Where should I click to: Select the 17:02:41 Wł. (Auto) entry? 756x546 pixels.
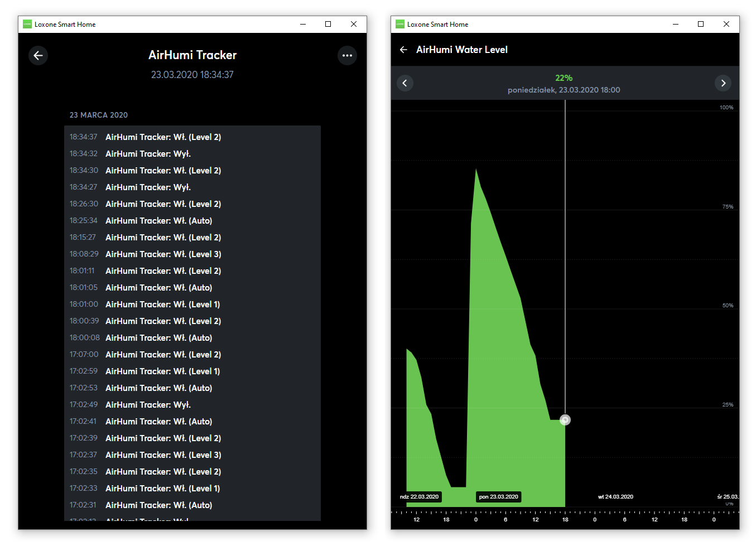[192, 422]
